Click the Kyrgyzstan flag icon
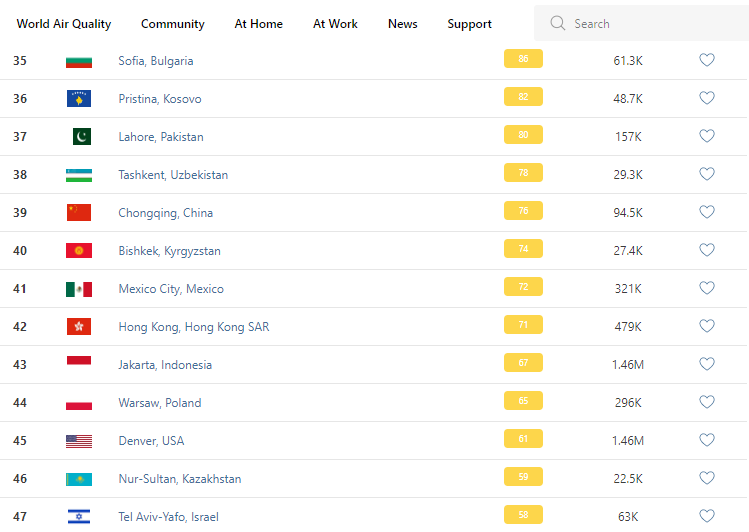Image resolution: width=749 pixels, height=532 pixels. pyautogui.click(x=79, y=250)
